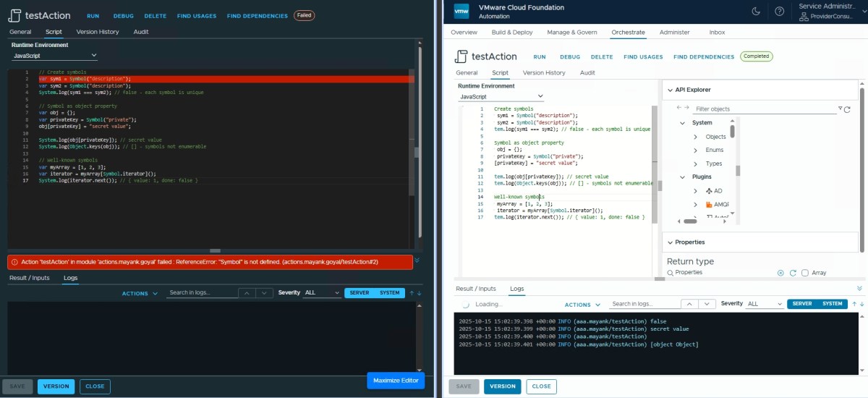Click Filter objects field in API Explorer

click(x=765, y=109)
